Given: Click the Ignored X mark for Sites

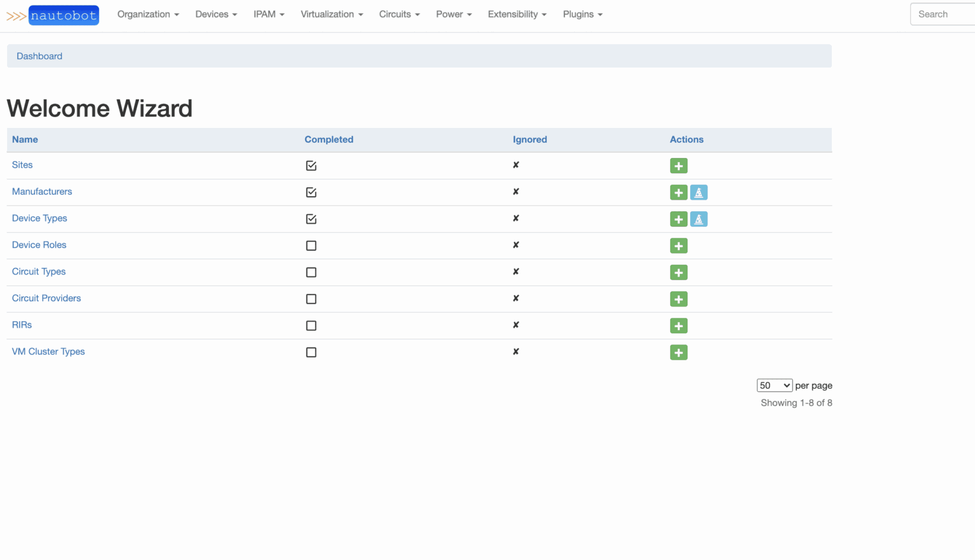Looking at the screenshot, I should [516, 165].
